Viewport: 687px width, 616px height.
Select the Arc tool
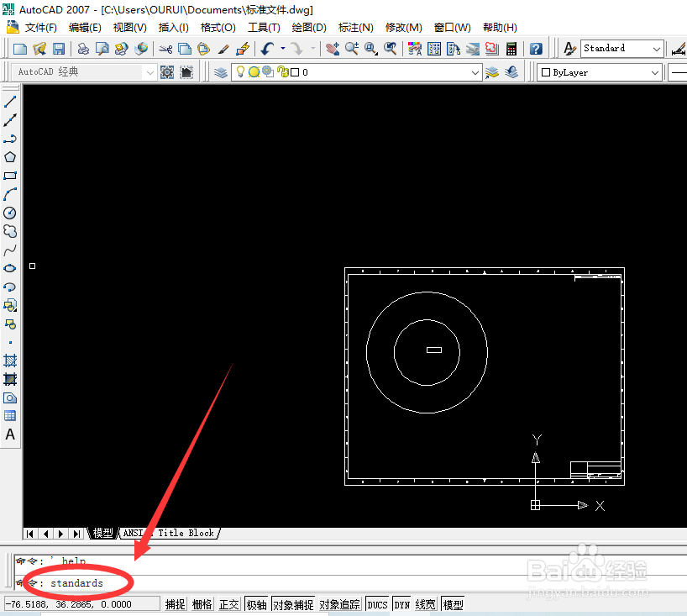pos(10,194)
